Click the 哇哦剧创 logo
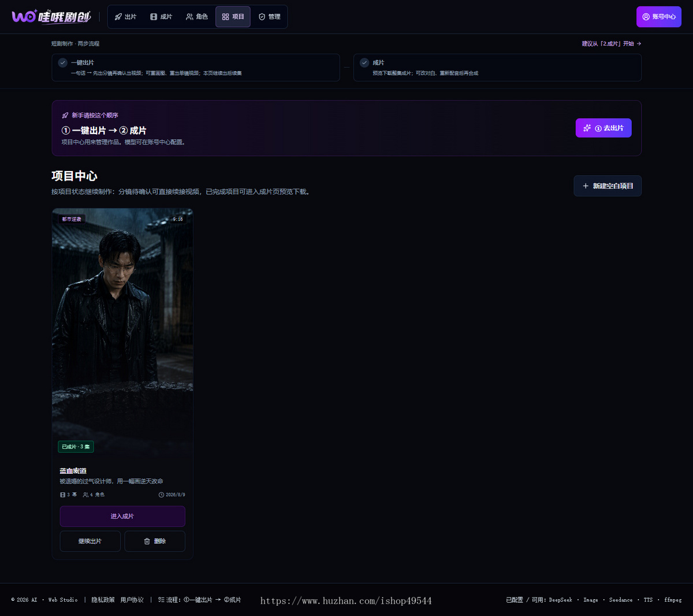 pyautogui.click(x=51, y=17)
